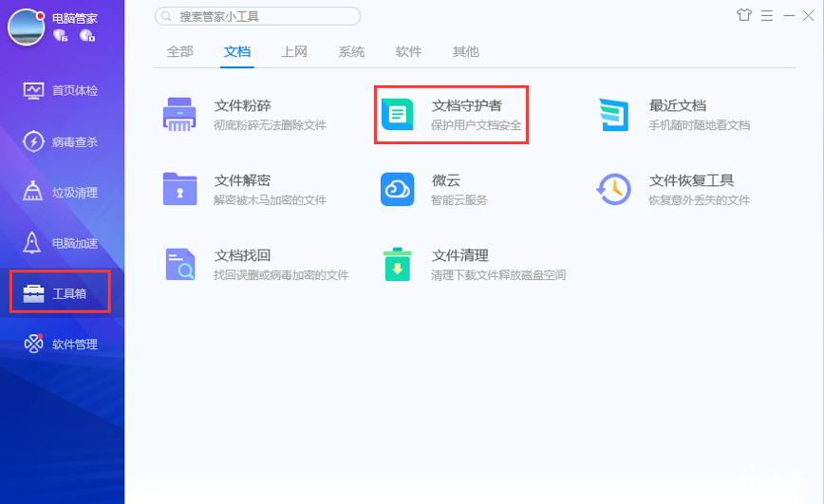The image size is (824, 504).
Task: Click the 首页体检 monitor icon
Action: coord(33,90)
